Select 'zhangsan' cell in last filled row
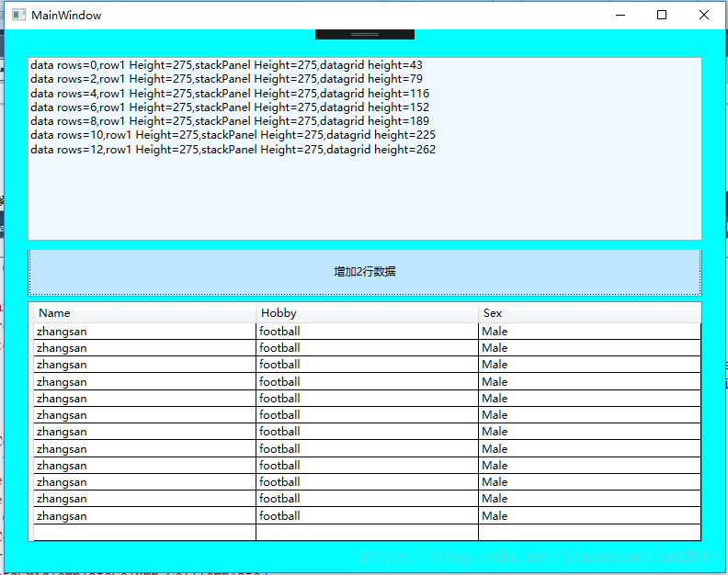The height and width of the screenshot is (575, 728). click(145, 515)
